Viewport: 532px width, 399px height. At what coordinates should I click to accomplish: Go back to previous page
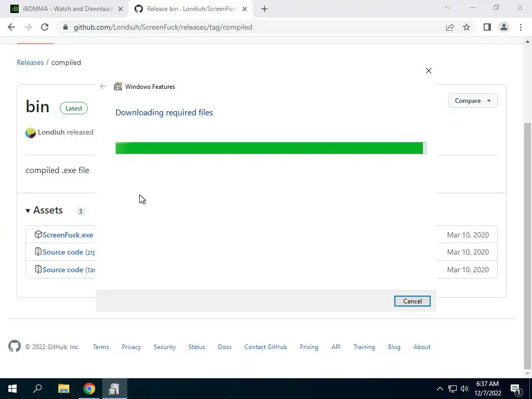click(x=11, y=27)
